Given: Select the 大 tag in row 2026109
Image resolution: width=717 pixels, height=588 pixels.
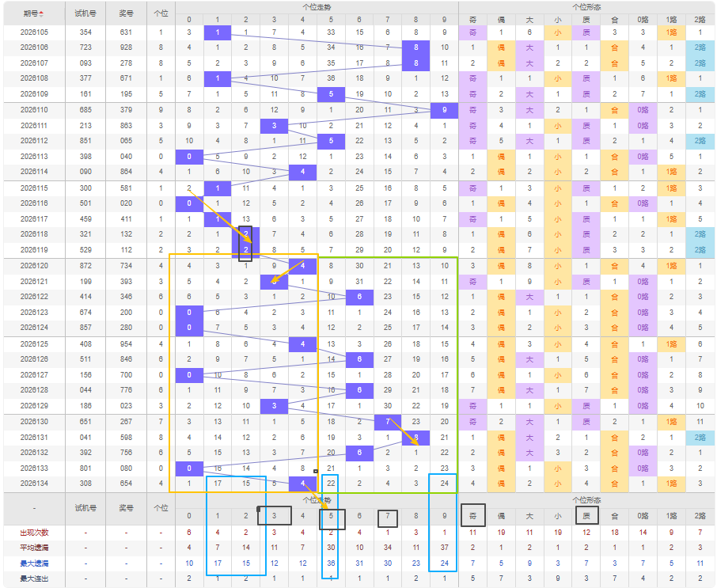Looking at the screenshot, I should (529, 94).
